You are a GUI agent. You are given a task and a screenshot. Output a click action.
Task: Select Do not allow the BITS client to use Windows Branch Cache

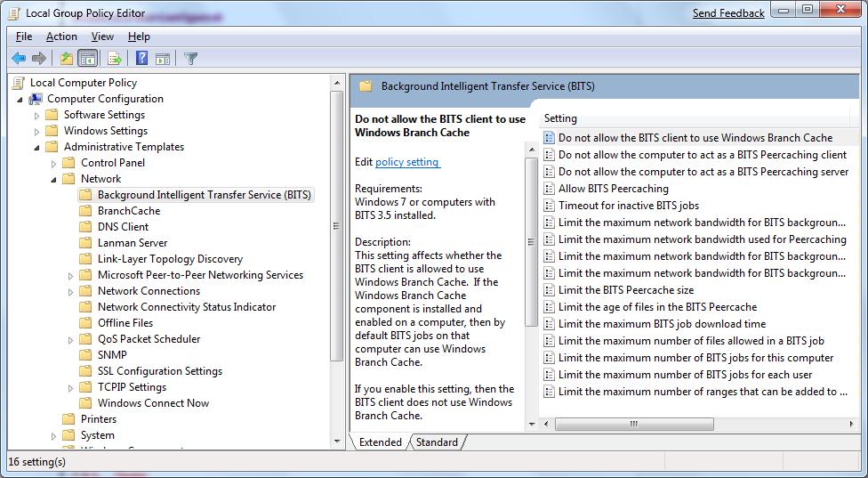click(x=695, y=138)
